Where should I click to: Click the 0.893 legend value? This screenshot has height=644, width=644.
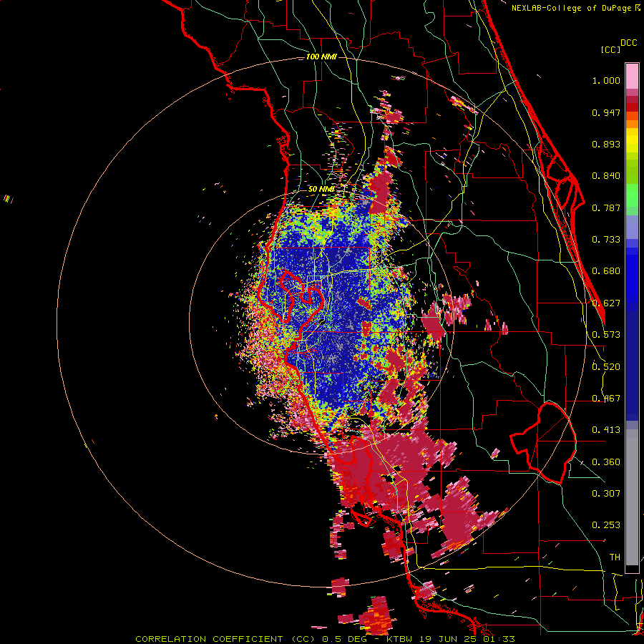coord(606,144)
